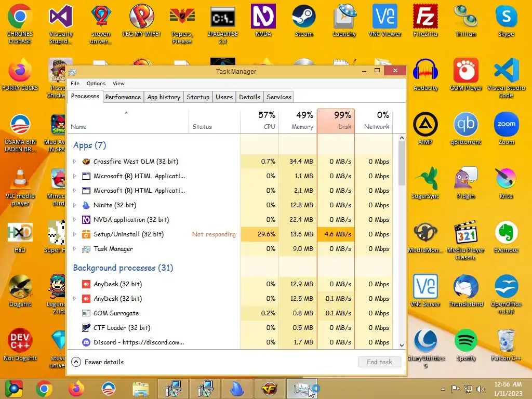Viewport: 532px width, 399px height.
Task: Expand Crossfire West DLM process
Action: click(75, 162)
